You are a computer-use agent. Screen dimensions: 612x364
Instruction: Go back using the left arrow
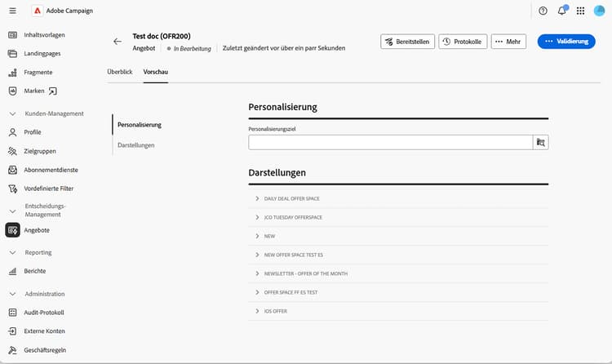point(118,42)
